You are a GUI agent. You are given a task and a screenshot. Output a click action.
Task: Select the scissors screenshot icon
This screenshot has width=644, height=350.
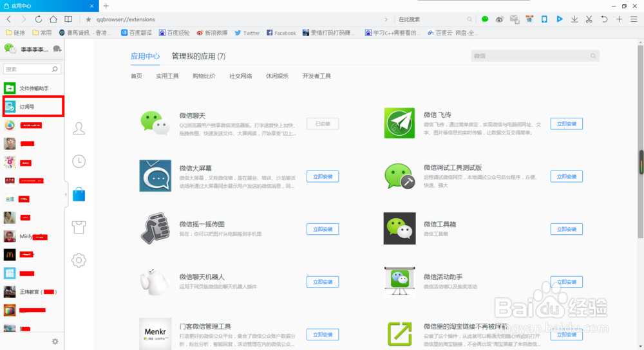click(x=589, y=19)
